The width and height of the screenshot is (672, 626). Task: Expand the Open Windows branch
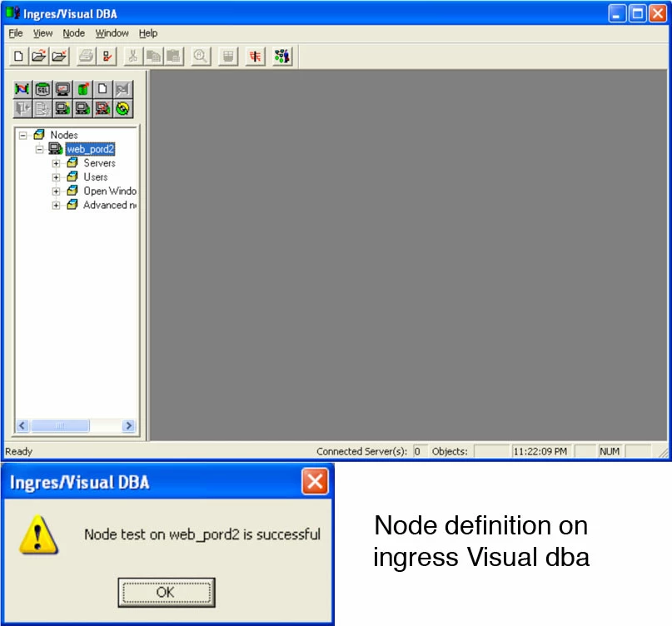click(x=56, y=191)
